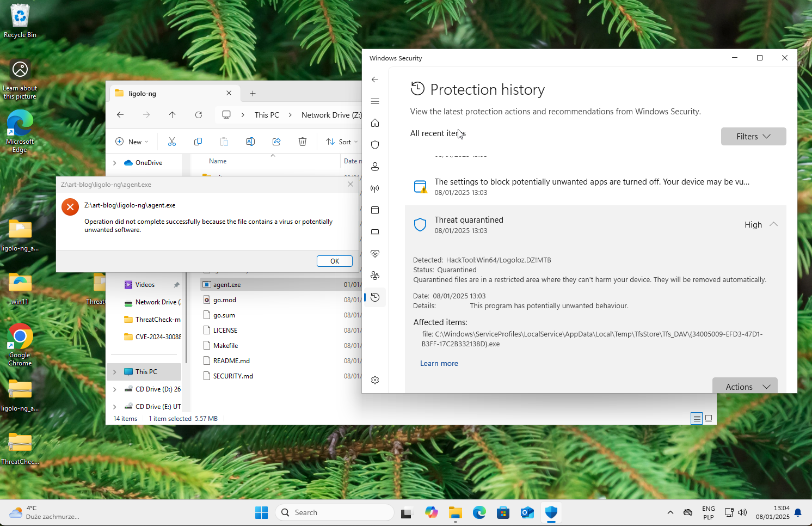Close the agent.exe error dialog
Viewport: 812px width, 526px height.
[x=350, y=184]
